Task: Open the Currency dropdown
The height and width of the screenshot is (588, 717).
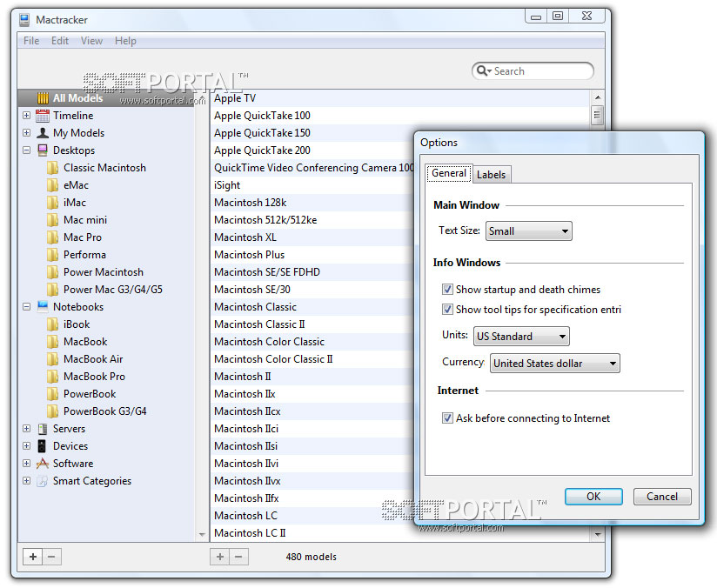Action: (x=554, y=363)
